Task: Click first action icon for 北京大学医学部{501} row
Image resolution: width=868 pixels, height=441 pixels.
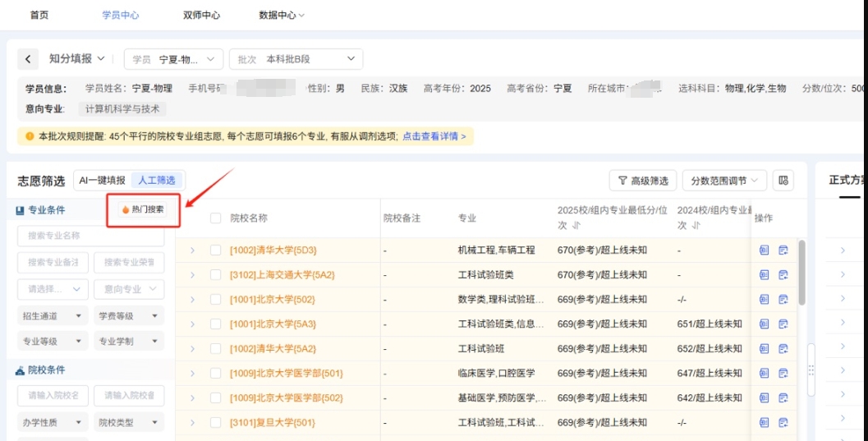Action: pyautogui.click(x=764, y=374)
